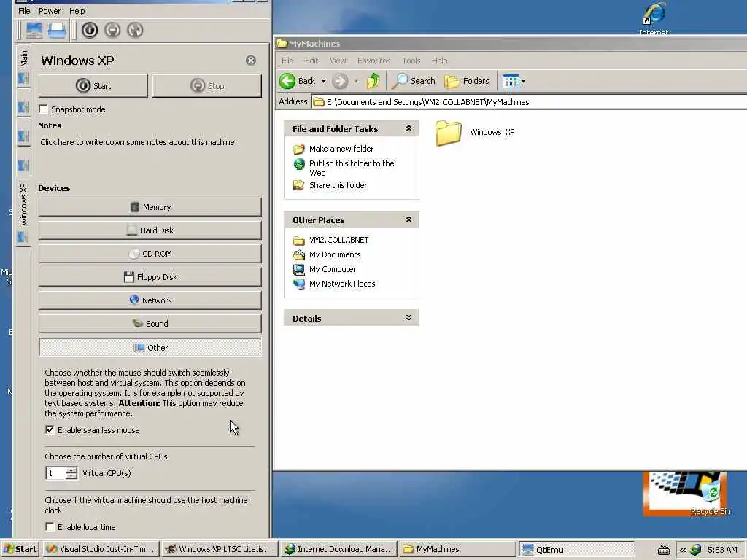747x560 pixels.
Task: Switch to Windows XP LTSC Lite taskbar item
Action: (x=220, y=549)
